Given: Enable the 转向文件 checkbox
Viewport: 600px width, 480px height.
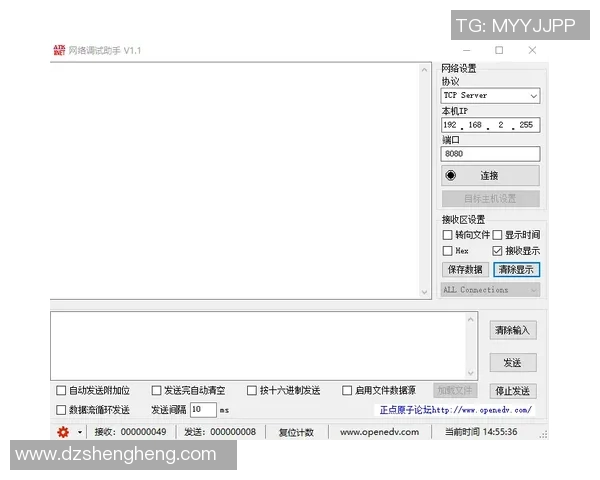Looking at the screenshot, I should (447, 235).
